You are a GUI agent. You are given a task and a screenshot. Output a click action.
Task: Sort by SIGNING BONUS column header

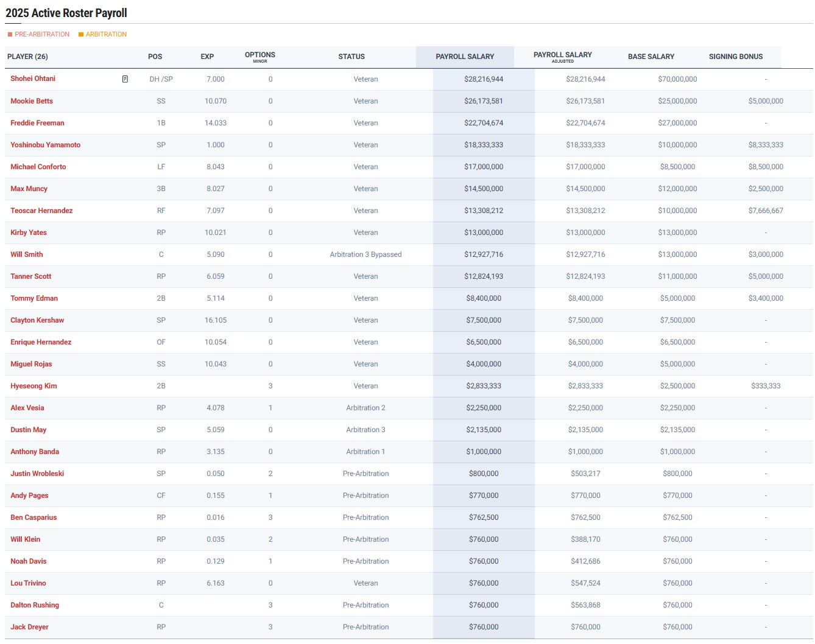[x=736, y=57]
